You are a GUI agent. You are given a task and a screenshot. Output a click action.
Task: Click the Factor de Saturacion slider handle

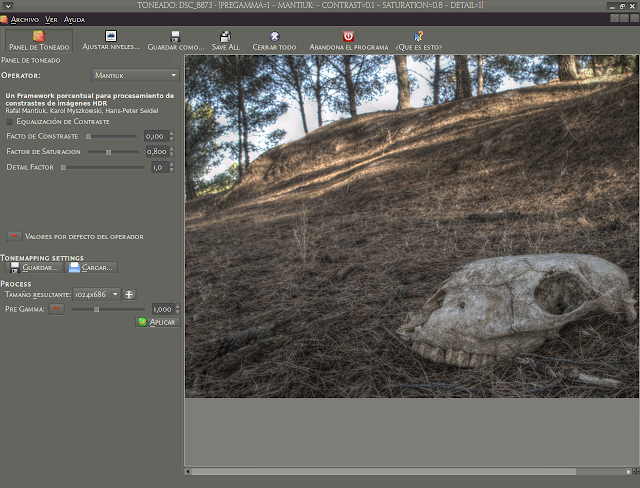pos(109,151)
